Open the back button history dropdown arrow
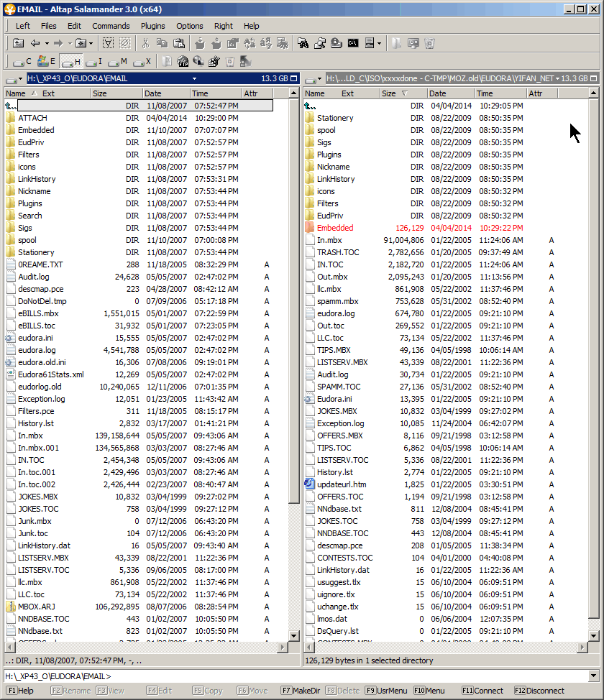This screenshot has height=700, width=604. point(45,43)
